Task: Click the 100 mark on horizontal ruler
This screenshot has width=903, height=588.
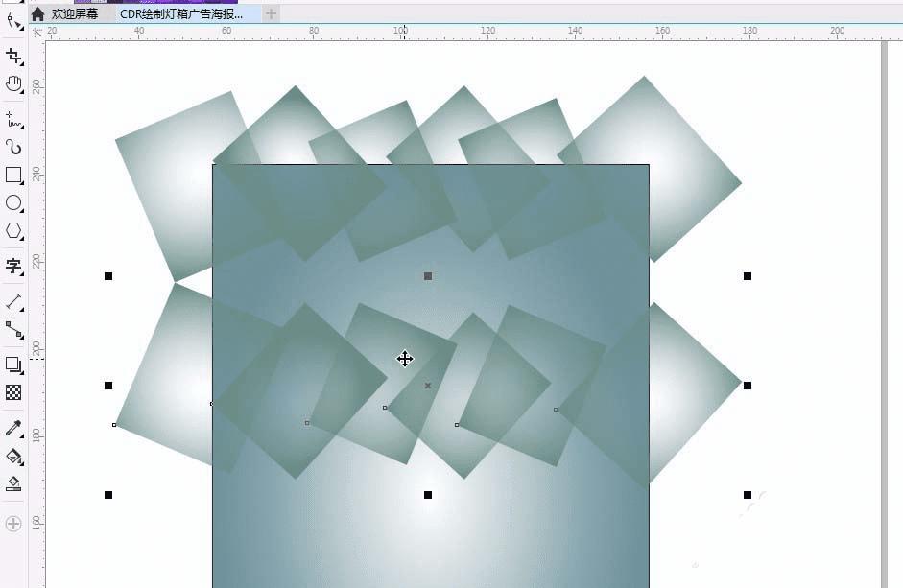Action: pyautogui.click(x=400, y=30)
